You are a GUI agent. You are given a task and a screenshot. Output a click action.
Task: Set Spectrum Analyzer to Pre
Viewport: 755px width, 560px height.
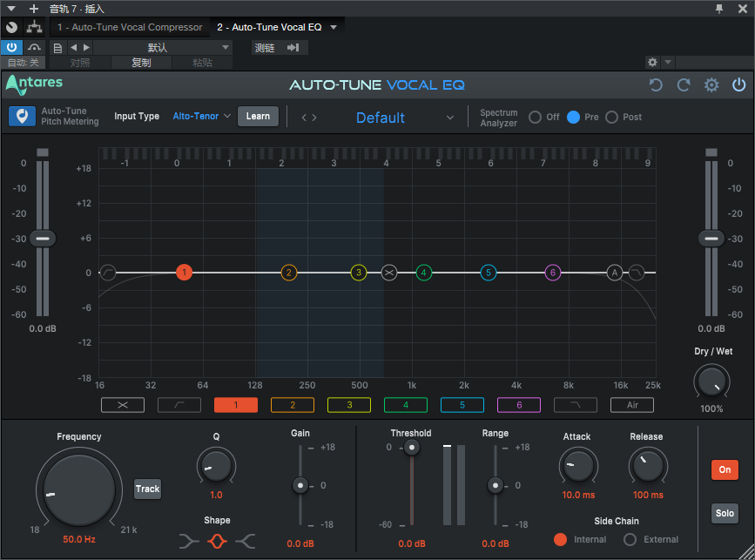pos(573,117)
